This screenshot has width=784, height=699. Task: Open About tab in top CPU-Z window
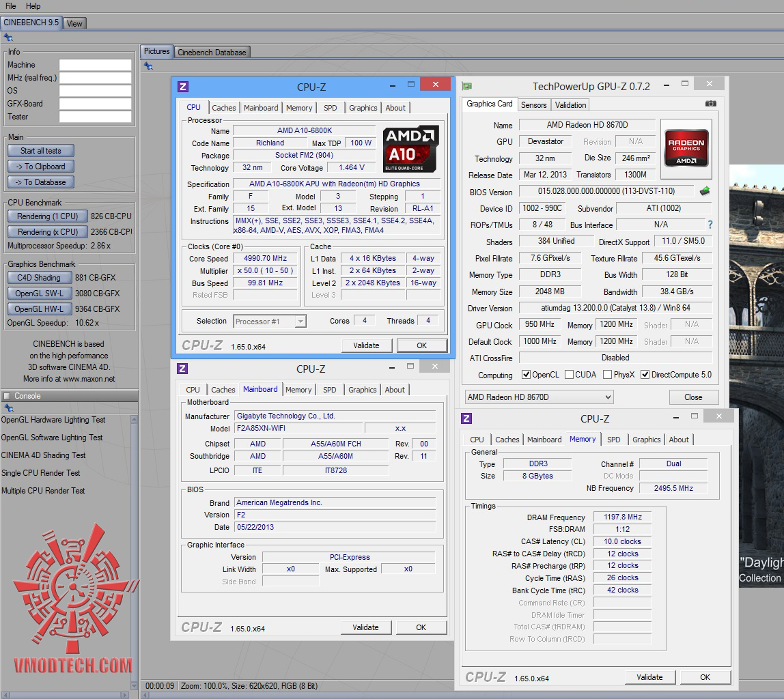[395, 108]
